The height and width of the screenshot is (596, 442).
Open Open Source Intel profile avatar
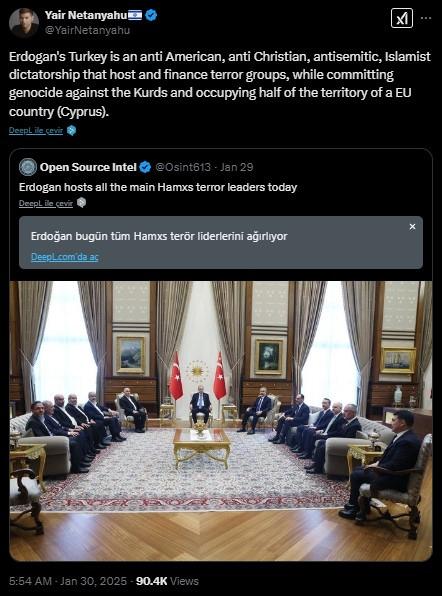[x=28, y=167]
